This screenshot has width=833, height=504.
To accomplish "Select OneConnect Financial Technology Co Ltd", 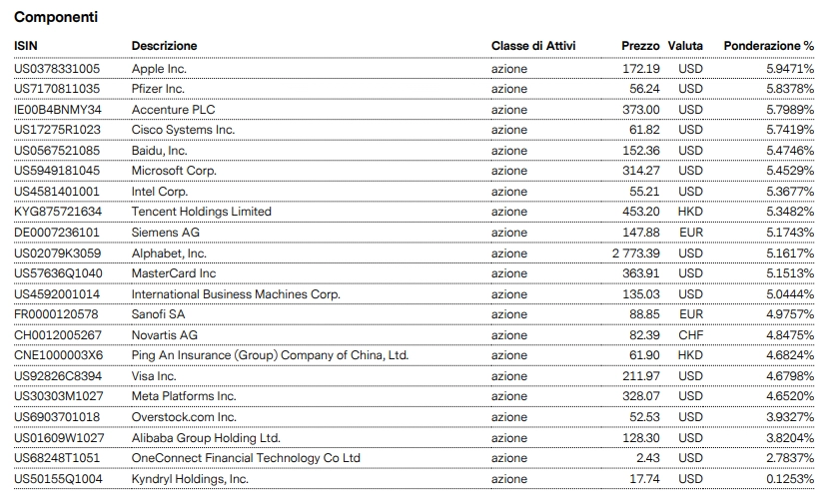I will click(x=246, y=458).
